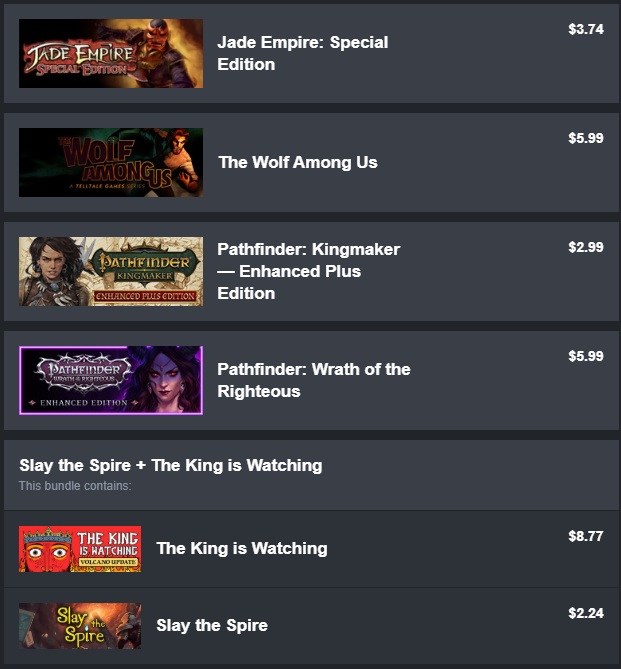The height and width of the screenshot is (669, 621).
Task: Click the $5.99 Wolf Among Us price
Action: click(x=586, y=138)
